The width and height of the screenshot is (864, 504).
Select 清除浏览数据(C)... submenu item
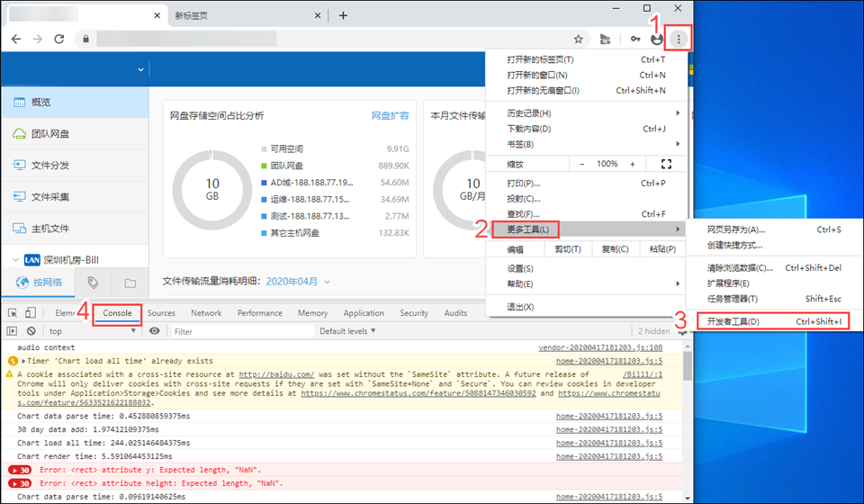(x=774, y=267)
